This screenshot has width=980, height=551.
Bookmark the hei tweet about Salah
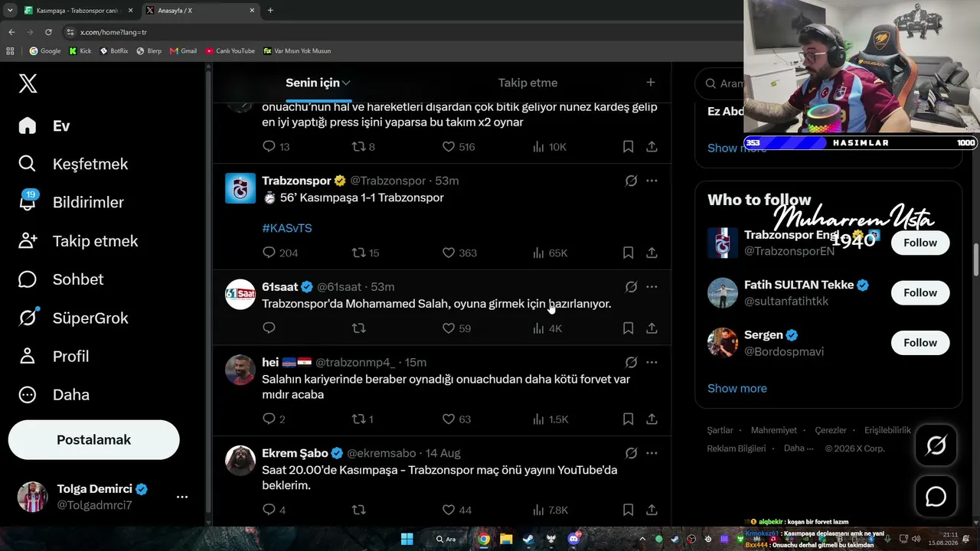(x=628, y=419)
